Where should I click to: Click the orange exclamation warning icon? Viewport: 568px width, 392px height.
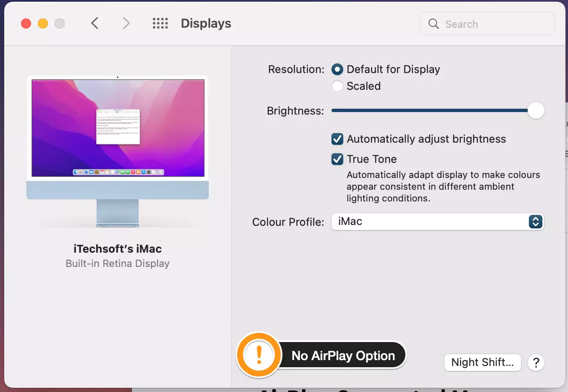click(x=259, y=355)
